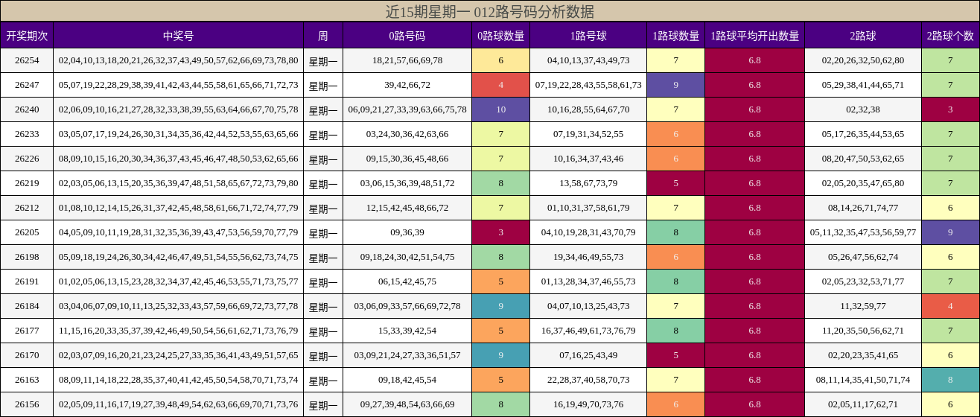Click the 2路球 cell 02,05,11,17,62,71
Screen dimensions: 980x417
coord(863,404)
